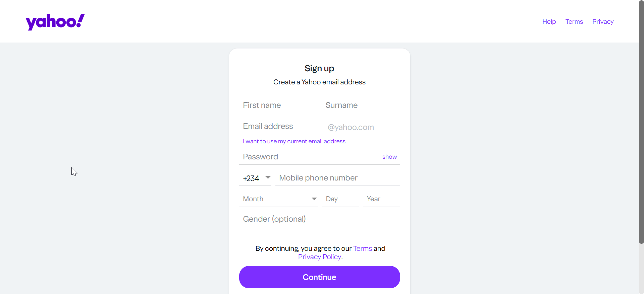The width and height of the screenshot is (644, 294).
Task: Click the First name field
Action: 278,105
